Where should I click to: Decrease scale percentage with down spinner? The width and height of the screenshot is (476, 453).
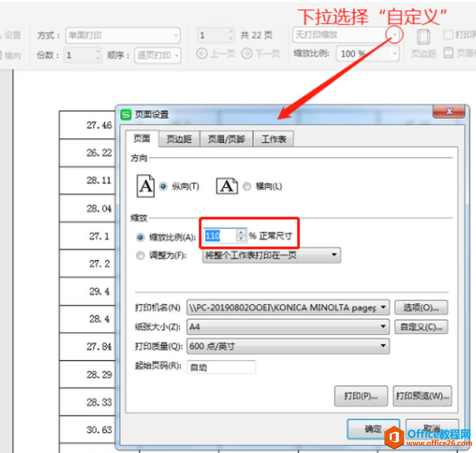[241, 239]
